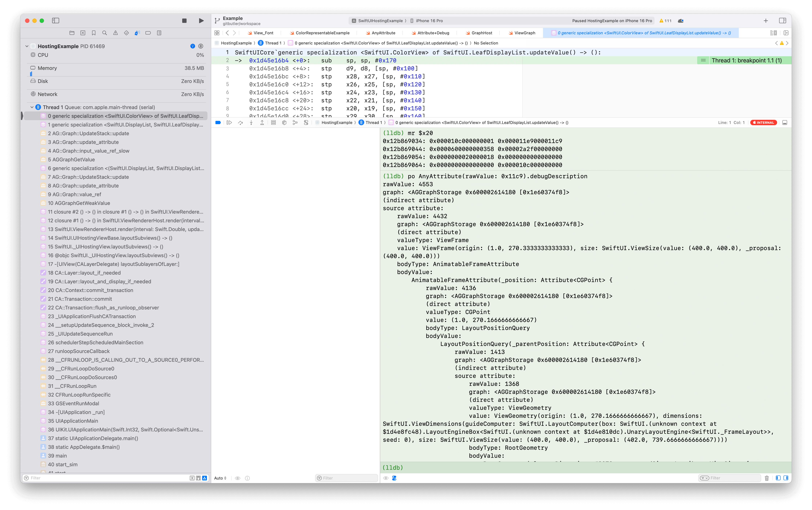Collapse the Thread 1 disclosure triangle

tap(32, 107)
